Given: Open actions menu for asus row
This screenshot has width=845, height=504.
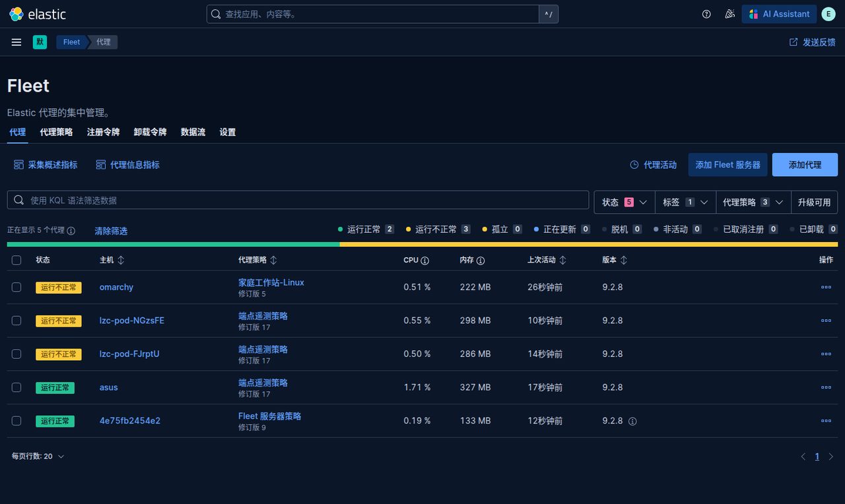Looking at the screenshot, I should pyautogui.click(x=826, y=387).
